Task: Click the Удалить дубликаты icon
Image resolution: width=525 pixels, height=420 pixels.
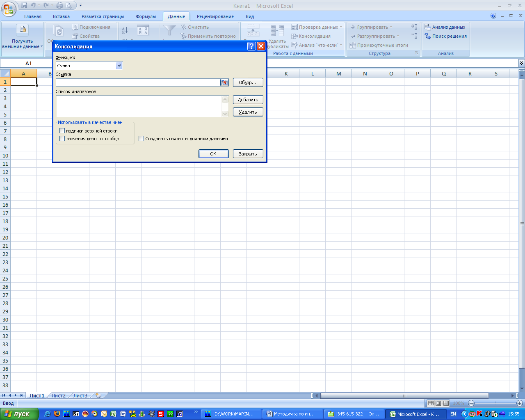Action: [x=277, y=37]
